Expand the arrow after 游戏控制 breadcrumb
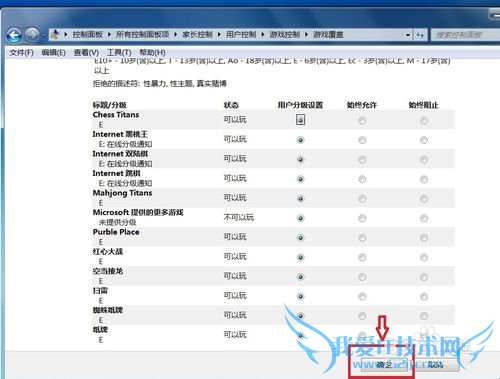 307,35
